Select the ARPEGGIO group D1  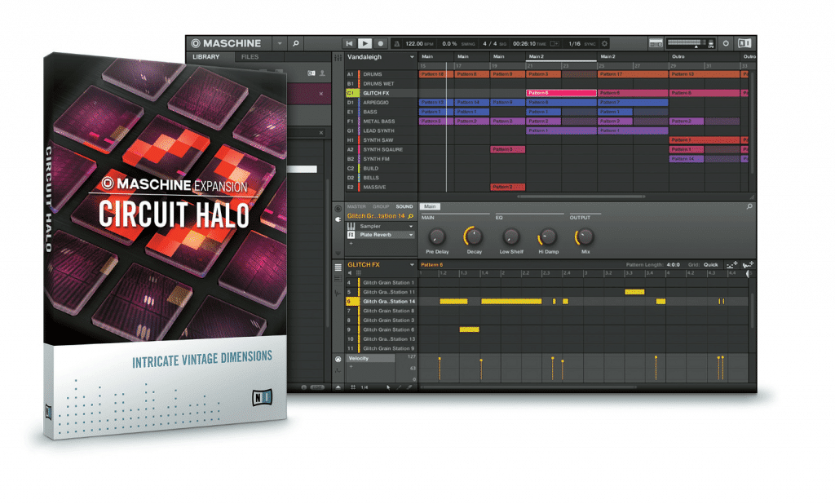click(382, 103)
